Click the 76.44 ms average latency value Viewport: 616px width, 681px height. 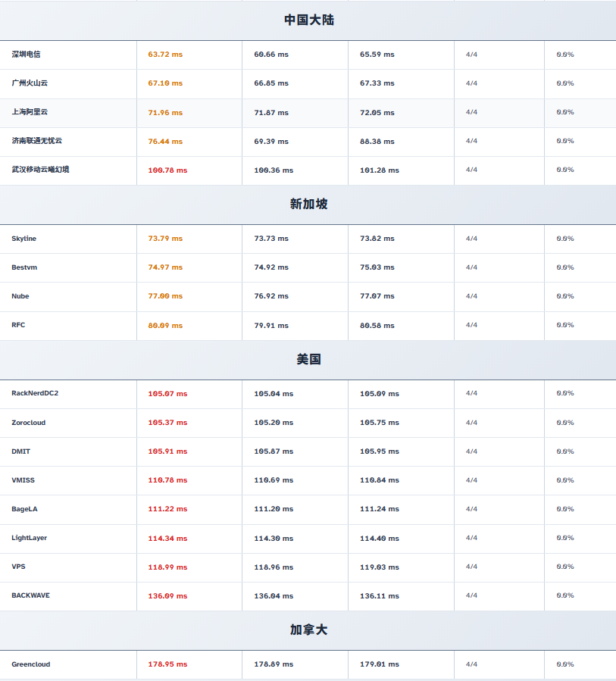(165, 142)
